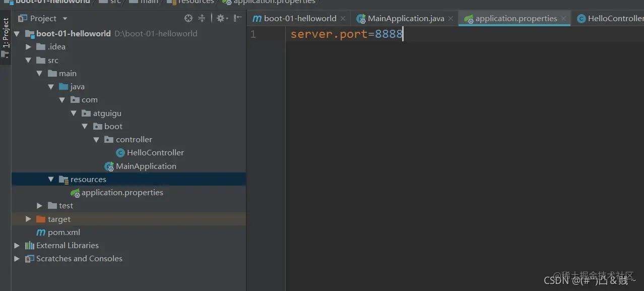The image size is (644, 291).
Task: Collapse the controller package
Action: [96, 140]
